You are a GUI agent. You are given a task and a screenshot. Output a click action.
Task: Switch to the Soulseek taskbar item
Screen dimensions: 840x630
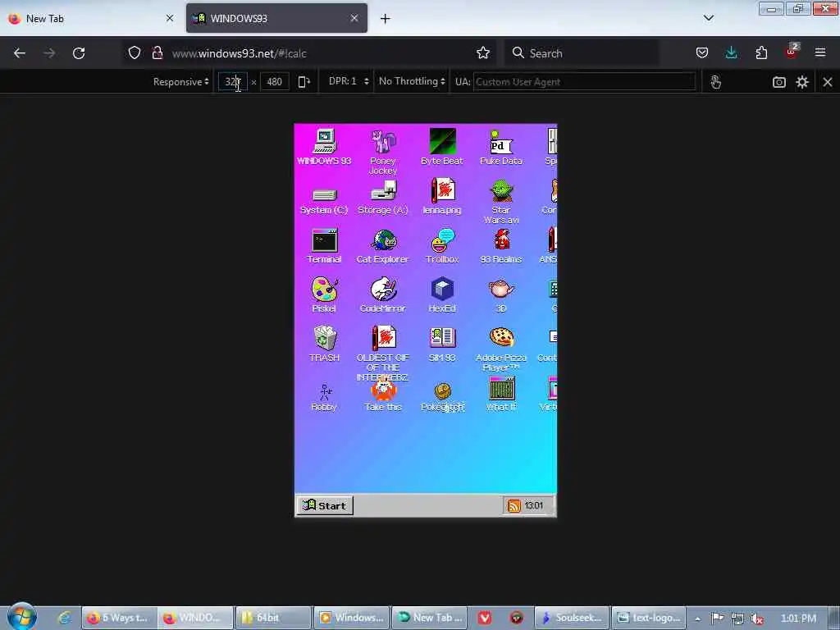tap(572, 618)
